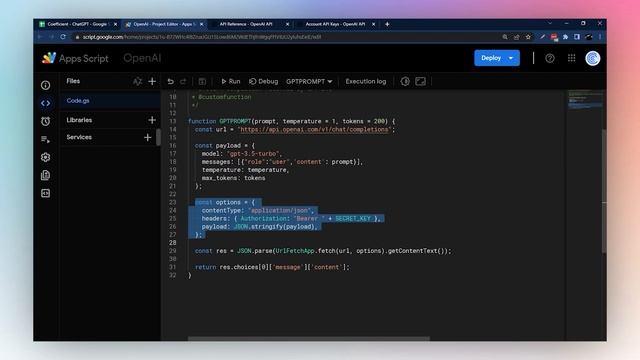Open the Execution log
The image size is (640, 360).
[x=366, y=82]
